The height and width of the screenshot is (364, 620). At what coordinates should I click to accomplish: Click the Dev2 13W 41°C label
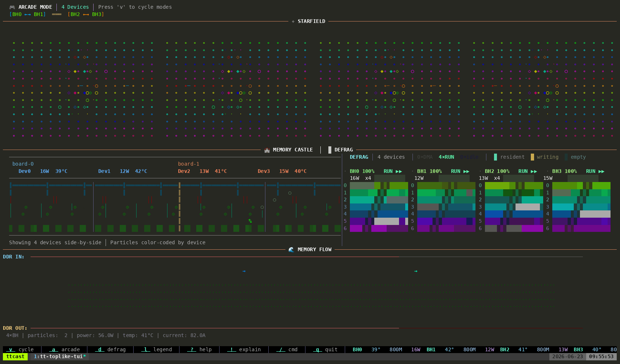pos(202,171)
